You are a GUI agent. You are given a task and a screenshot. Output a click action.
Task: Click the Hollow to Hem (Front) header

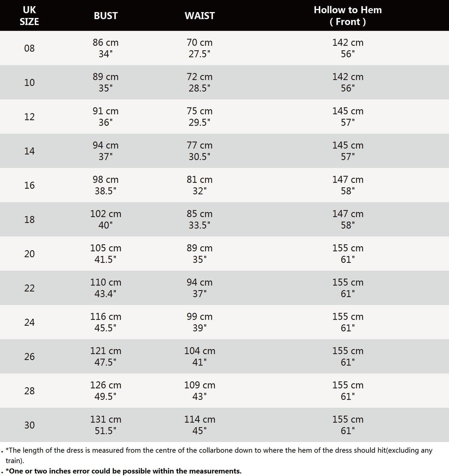click(x=348, y=16)
